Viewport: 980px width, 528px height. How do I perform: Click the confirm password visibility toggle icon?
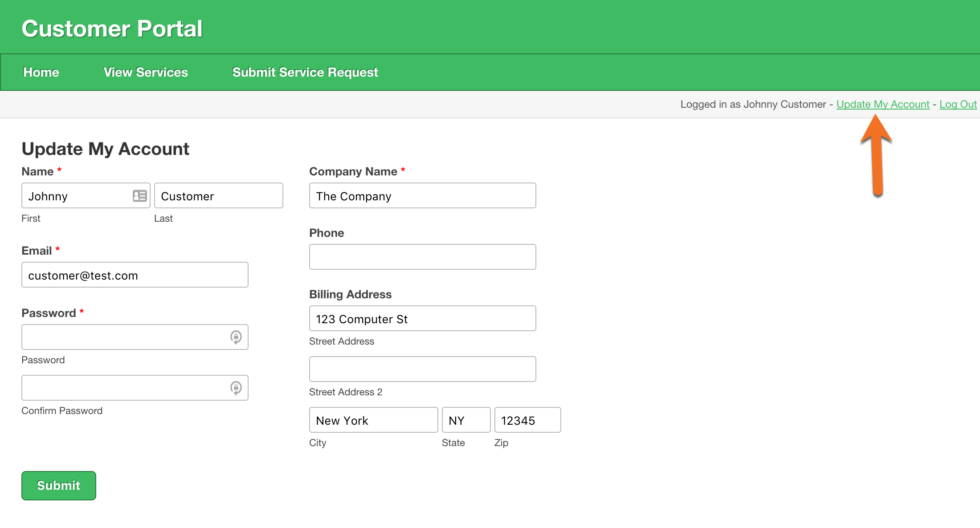(236, 388)
